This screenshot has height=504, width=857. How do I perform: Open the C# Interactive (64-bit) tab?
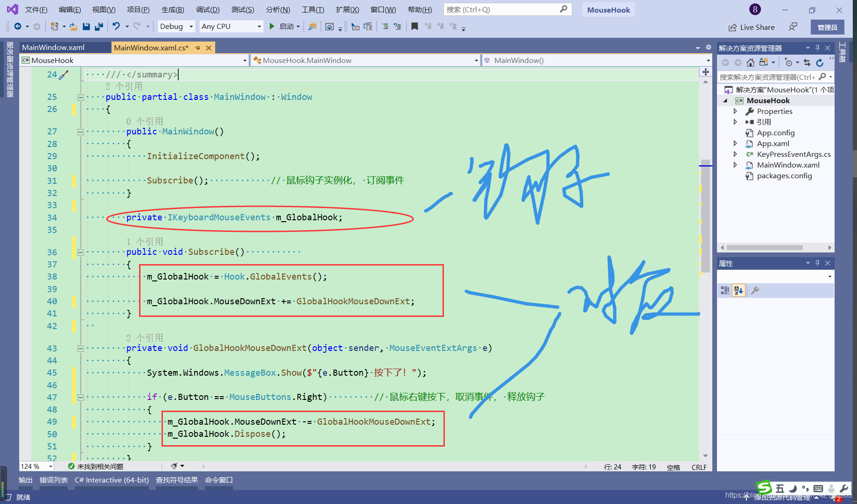point(112,480)
